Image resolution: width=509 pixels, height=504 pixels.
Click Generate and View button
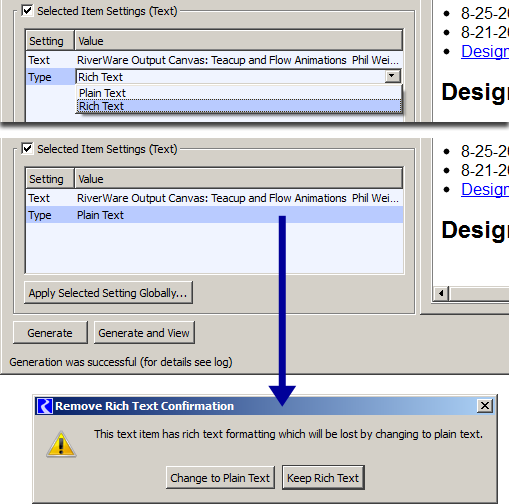tap(144, 333)
